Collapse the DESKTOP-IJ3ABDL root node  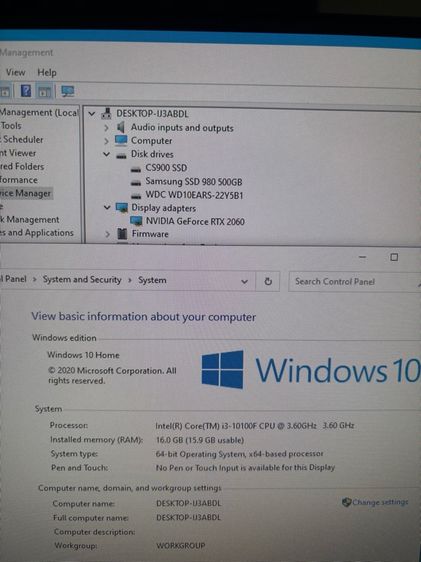(x=92, y=114)
